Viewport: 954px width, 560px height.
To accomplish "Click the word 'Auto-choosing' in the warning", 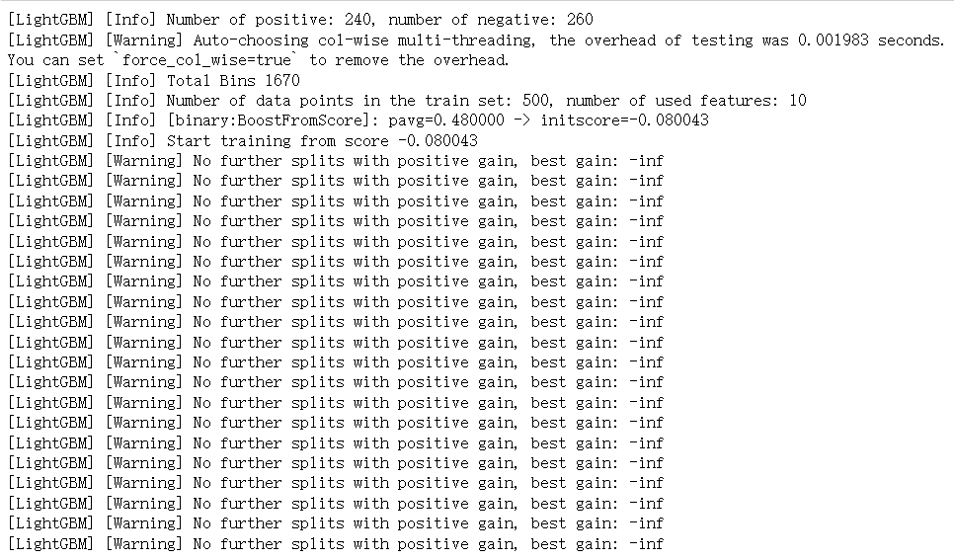I will pyautogui.click(x=251, y=40).
